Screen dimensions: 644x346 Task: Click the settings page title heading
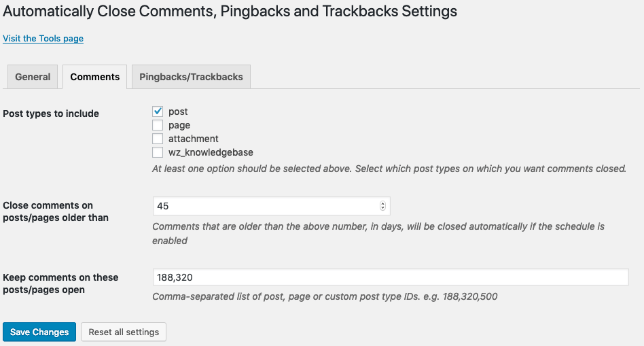(x=230, y=12)
